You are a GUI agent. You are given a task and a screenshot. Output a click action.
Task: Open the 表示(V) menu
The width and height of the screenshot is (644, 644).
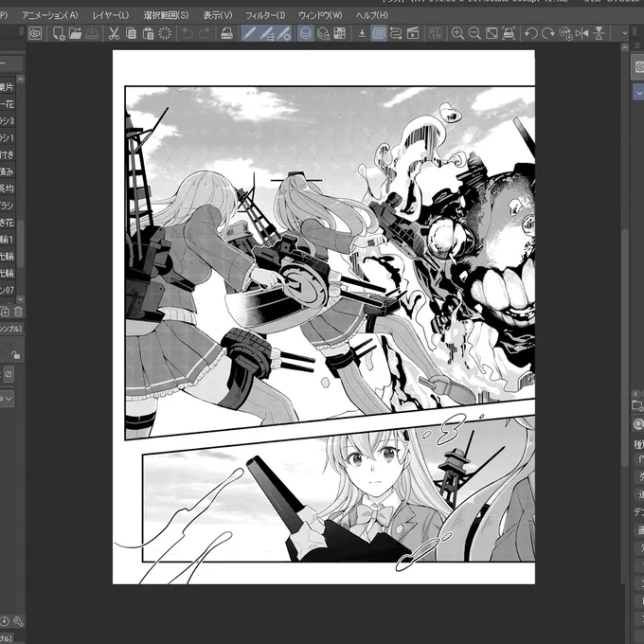click(218, 15)
